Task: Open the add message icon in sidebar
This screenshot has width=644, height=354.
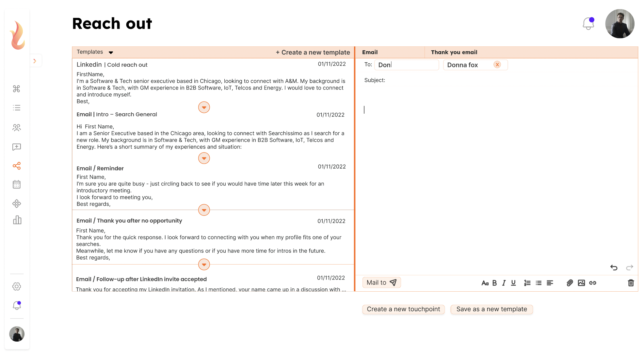Action: (x=16, y=147)
